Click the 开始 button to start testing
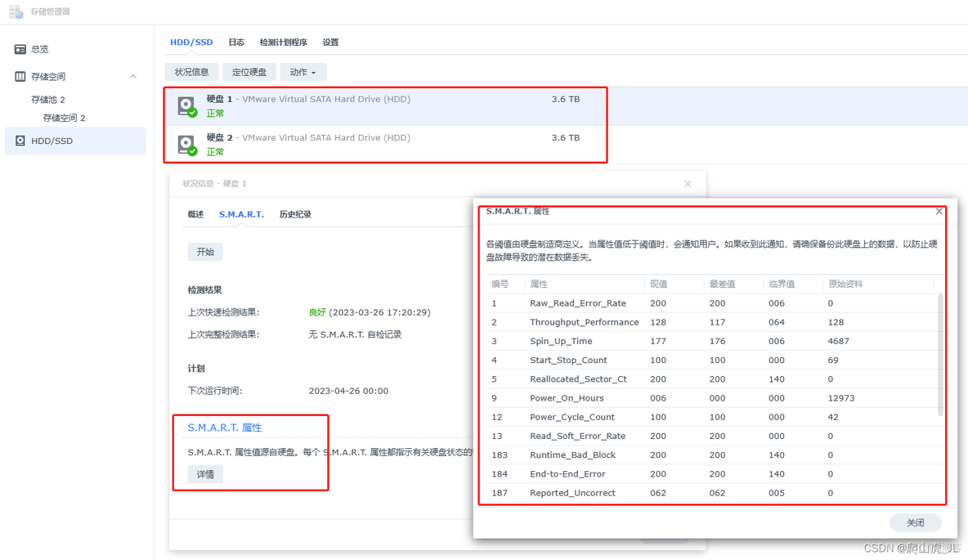Viewport: 968px width, 560px height. coord(205,252)
